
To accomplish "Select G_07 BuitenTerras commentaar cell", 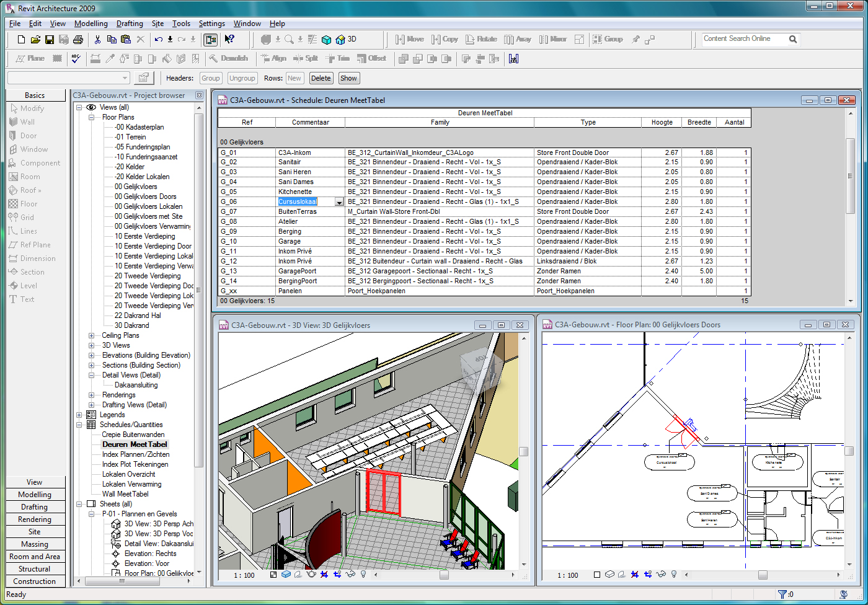I will tap(310, 212).
